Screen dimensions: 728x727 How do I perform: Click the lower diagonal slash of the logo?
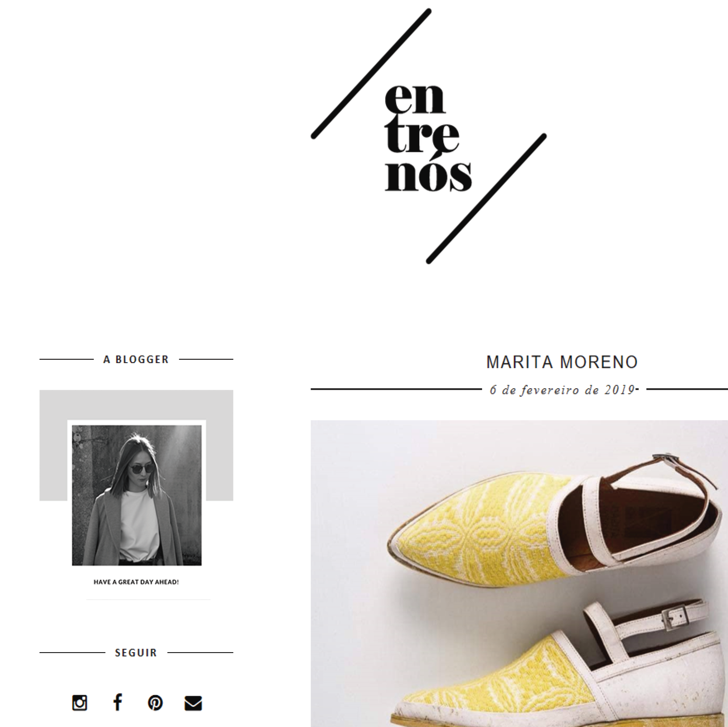click(486, 199)
